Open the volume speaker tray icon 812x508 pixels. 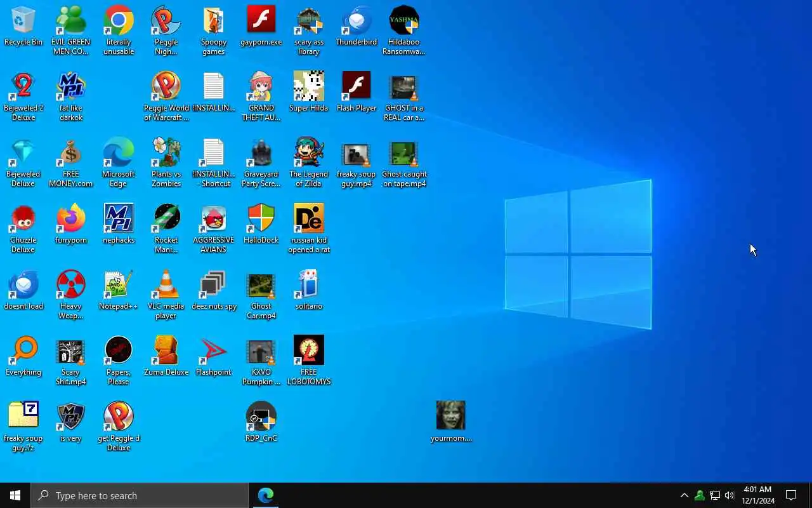coord(730,496)
